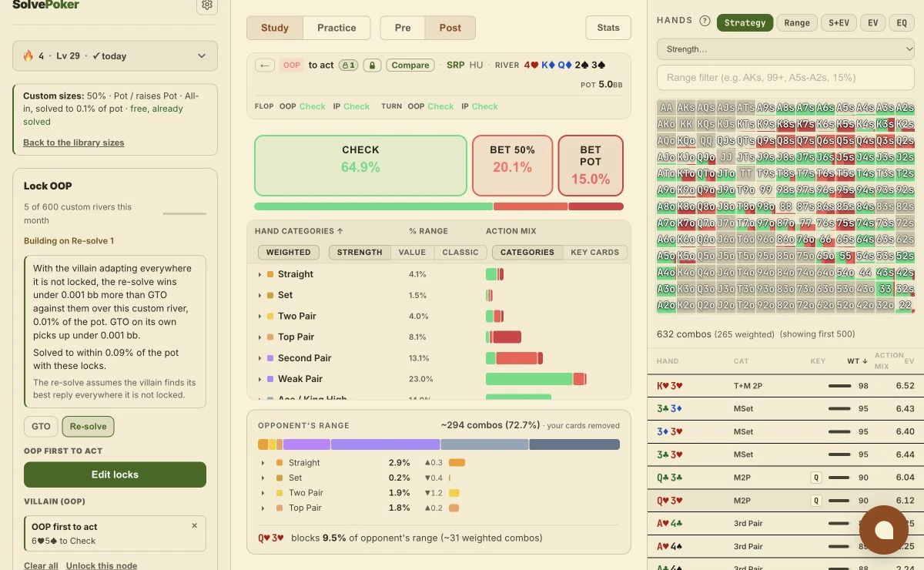Click the HANDS help question mark

(x=705, y=22)
